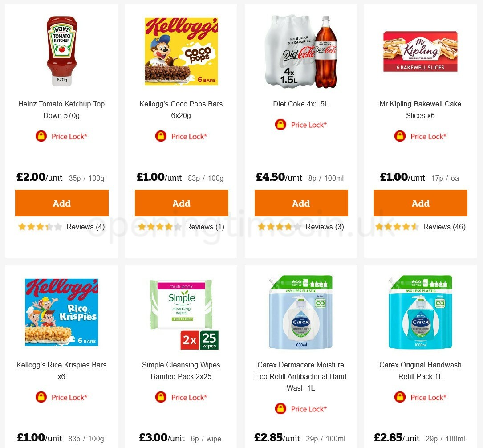Click the Price Lock padlock icon for Diet Coke
Image resolution: width=483 pixels, height=448 pixels.
click(x=280, y=125)
